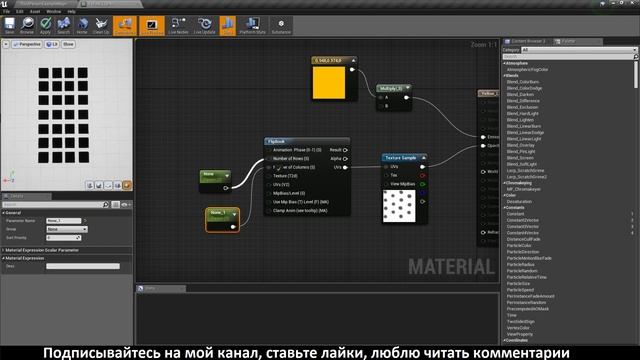The height and width of the screenshot is (360, 640).
Task: Toggle the Live Preview toolbar button
Action: pyautogui.click(x=152, y=26)
